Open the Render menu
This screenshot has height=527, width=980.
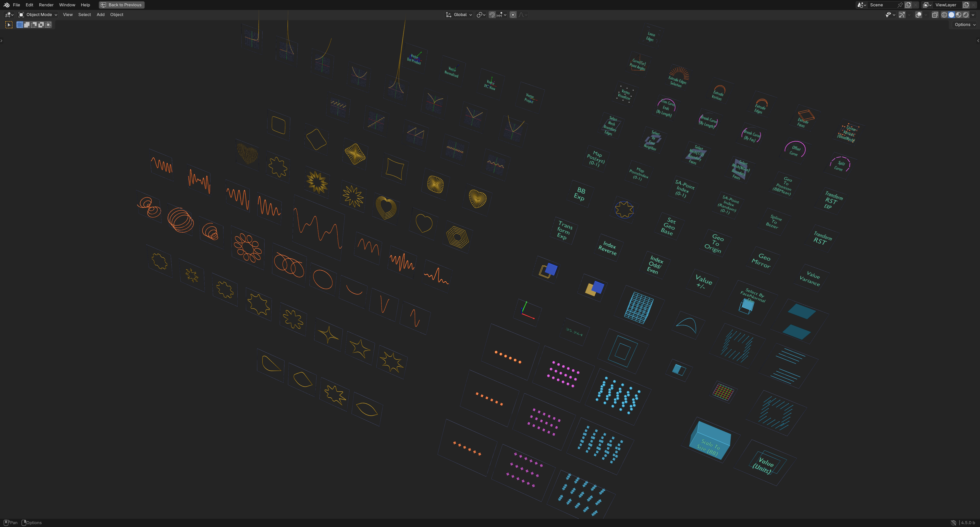coord(46,5)
